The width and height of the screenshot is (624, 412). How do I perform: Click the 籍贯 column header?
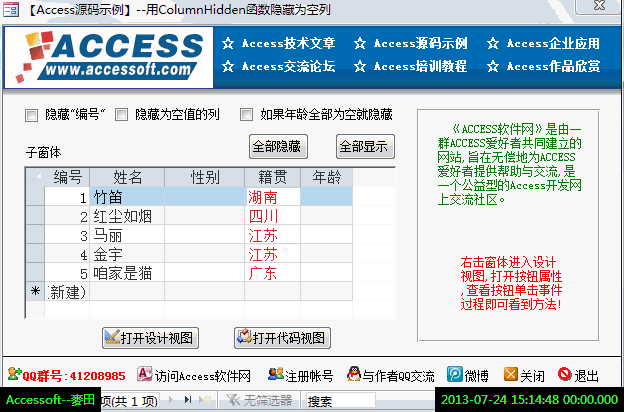point(273,177)
